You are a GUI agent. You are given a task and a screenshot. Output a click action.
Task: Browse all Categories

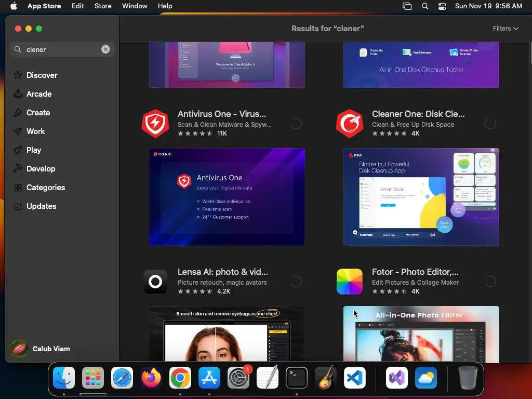[x=39, y=187]
